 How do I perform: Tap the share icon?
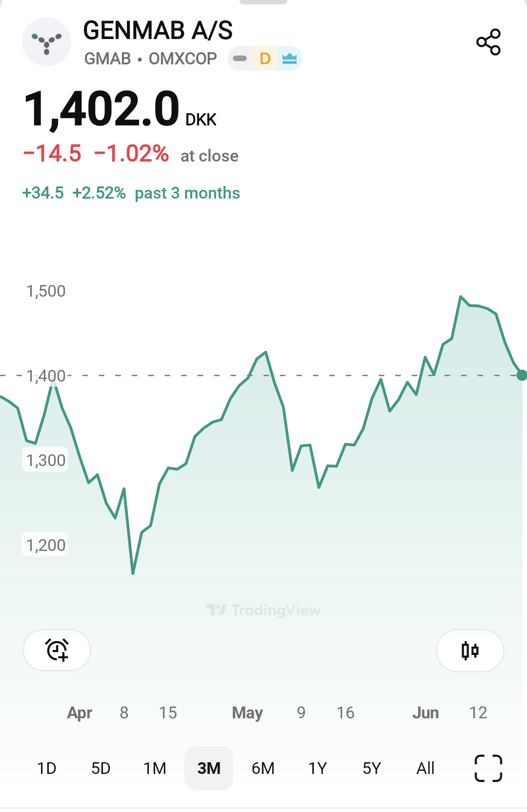click(488, 42)
